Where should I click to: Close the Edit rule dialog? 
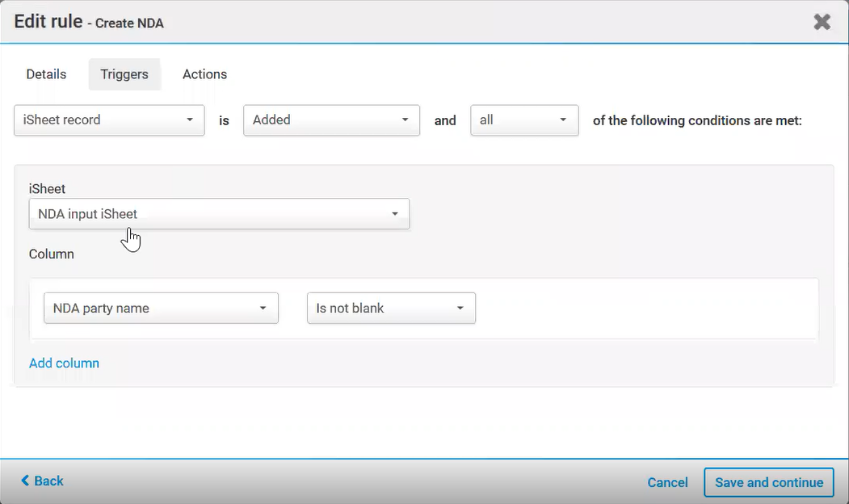coord(822,22)
